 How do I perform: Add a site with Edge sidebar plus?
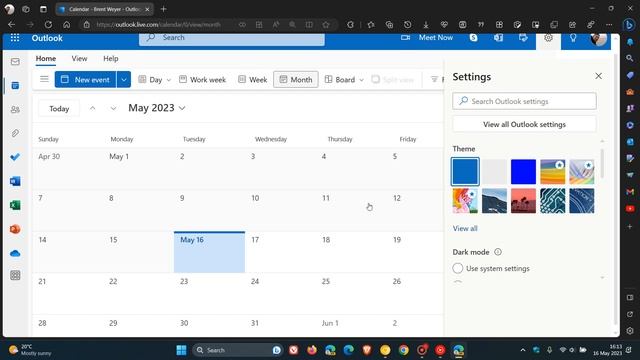click(x=630, y=227)
